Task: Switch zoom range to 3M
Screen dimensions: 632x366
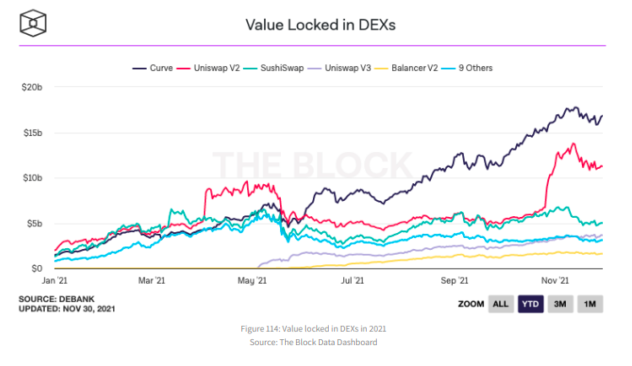Action: click(x=560, y=304)
